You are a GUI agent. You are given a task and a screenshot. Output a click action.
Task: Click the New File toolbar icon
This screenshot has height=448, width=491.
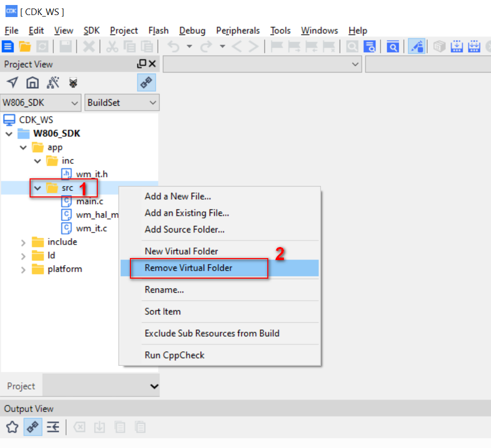pos(8,47)
